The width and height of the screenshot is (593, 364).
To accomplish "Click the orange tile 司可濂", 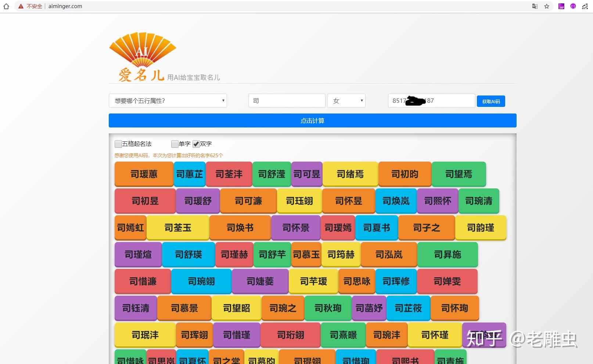I will point(248,201).
